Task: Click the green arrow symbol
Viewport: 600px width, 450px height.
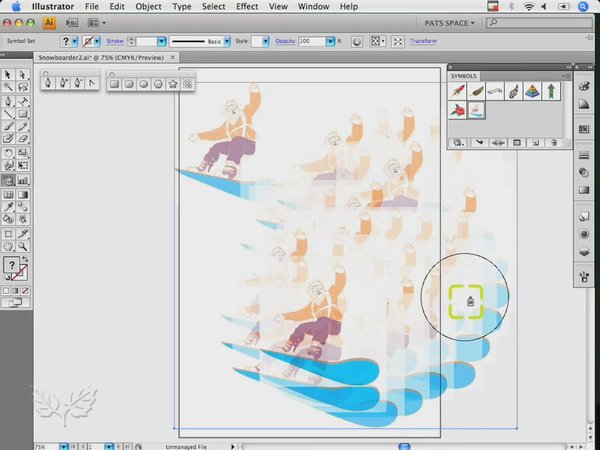Action: tap(550, 91)
